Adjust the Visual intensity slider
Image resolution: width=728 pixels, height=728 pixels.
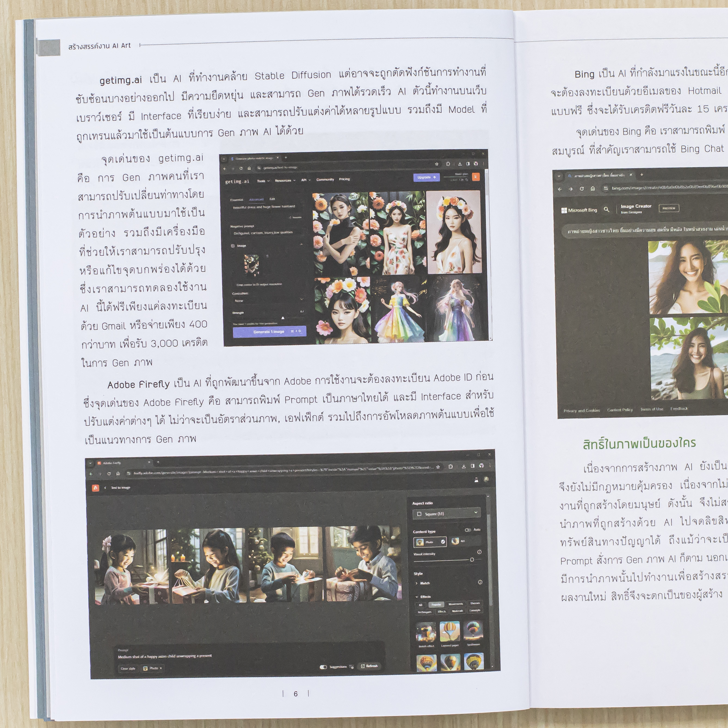(x=472, y=560)
